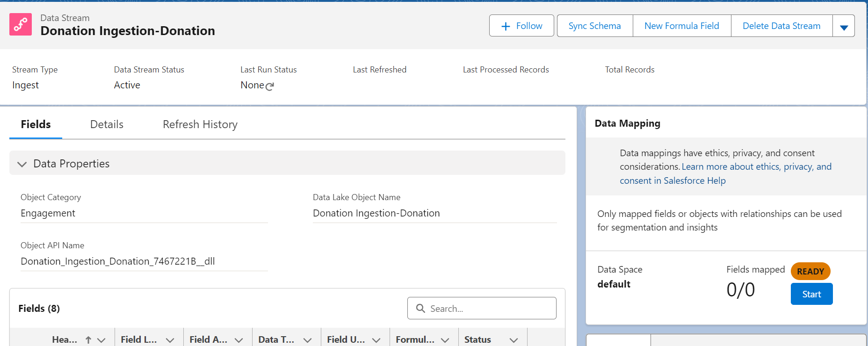Click the READY status badge
Screen dimensions: 868x346
[810, 271]
